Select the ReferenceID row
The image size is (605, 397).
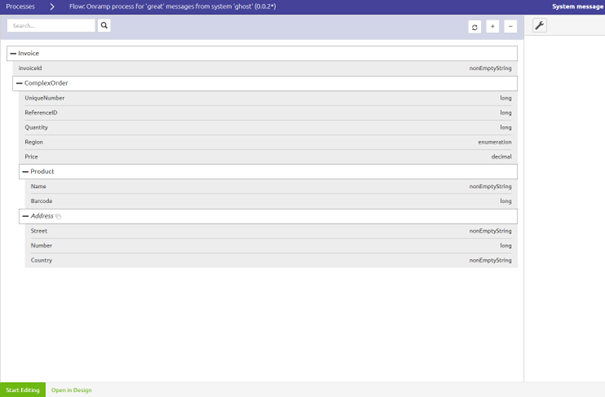(268, 113)
